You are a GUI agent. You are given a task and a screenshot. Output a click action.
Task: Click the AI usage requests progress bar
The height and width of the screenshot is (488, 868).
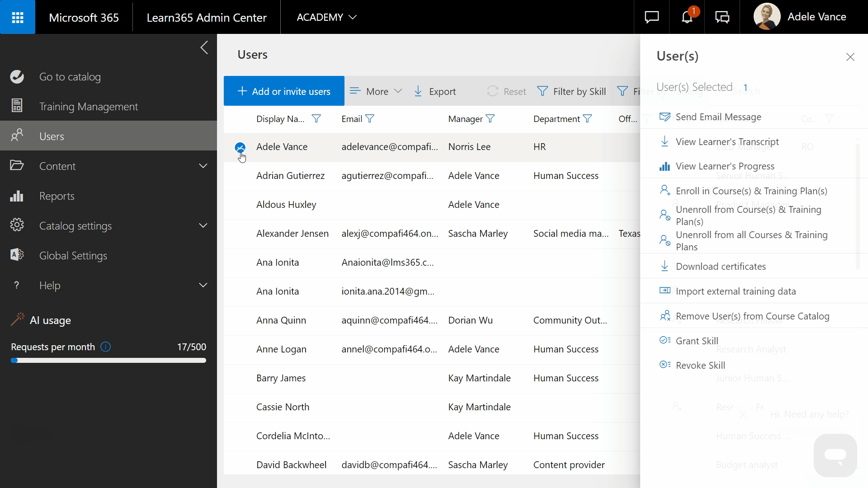pyautogui.click(x=108, y=361)
